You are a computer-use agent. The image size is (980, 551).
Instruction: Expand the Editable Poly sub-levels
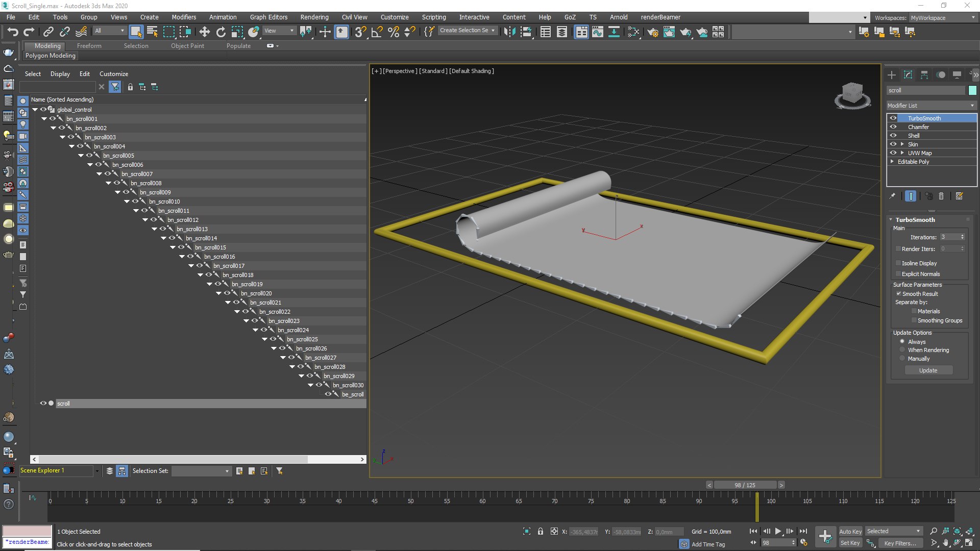892,161
